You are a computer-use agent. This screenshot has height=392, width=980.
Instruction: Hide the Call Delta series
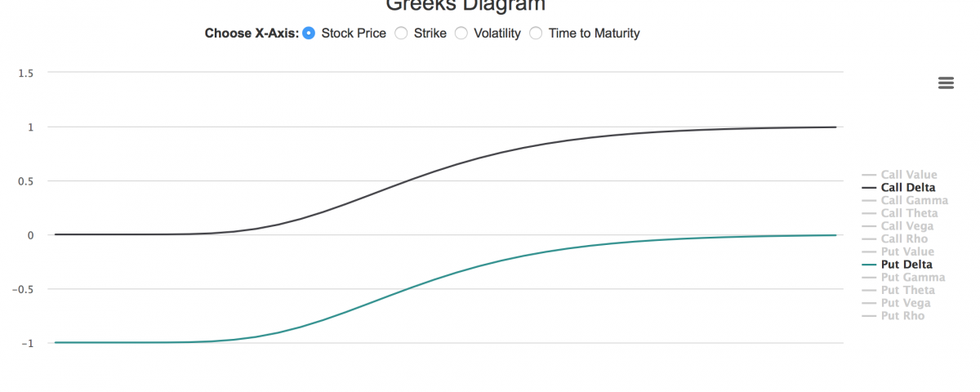point(907,188)
